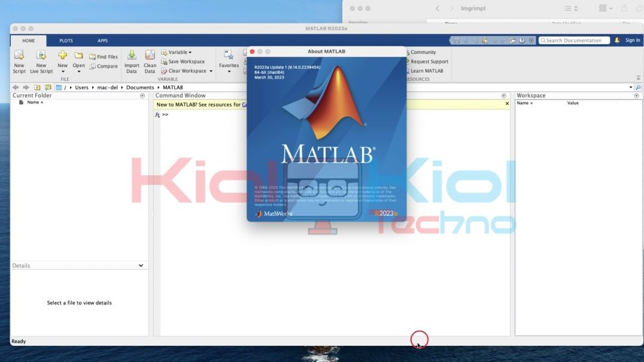Create a New Script

[x=19, y=62]
